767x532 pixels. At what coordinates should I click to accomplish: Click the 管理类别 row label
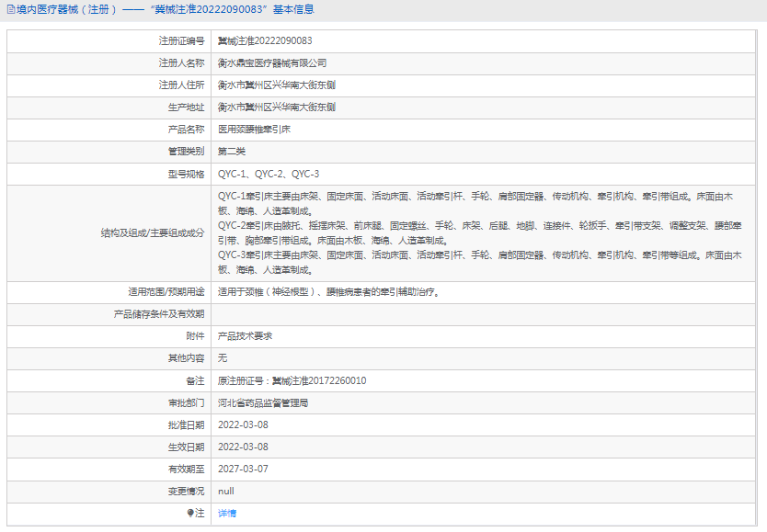pyautogui.click(x=186, y=152)
